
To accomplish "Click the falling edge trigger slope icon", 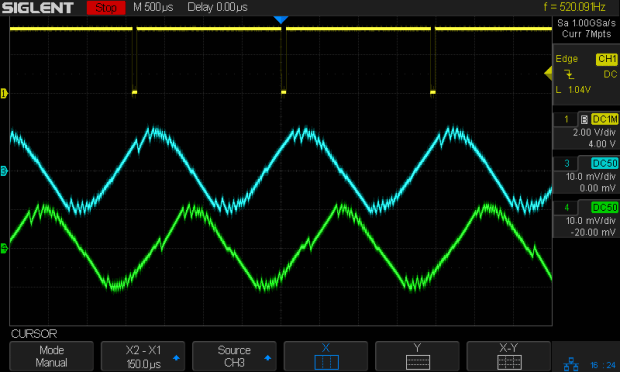I will [x=569, y=74].
